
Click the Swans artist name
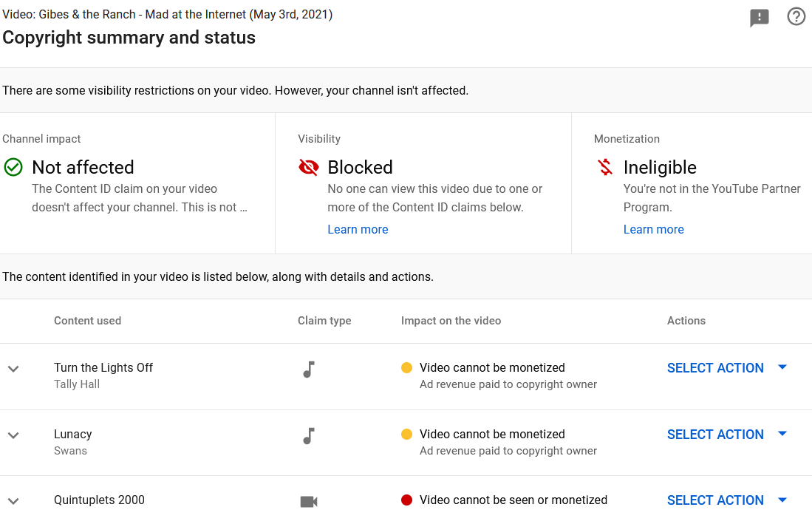(x=70, y=451)
